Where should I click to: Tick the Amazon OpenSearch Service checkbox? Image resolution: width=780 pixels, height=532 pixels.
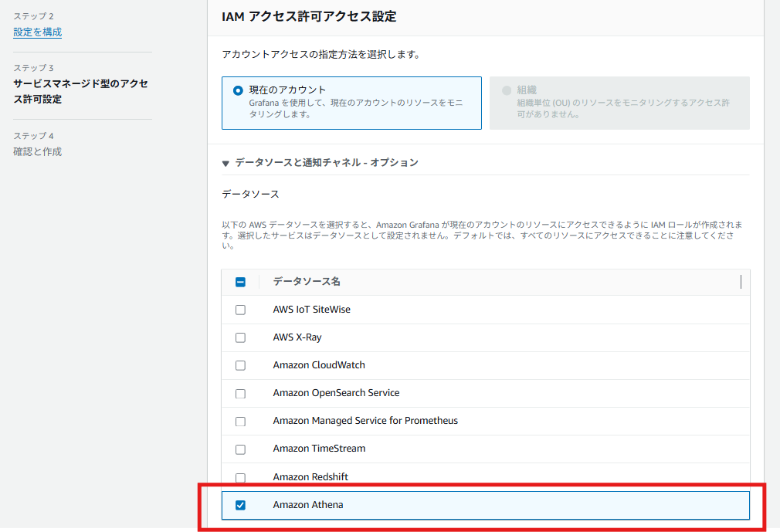pyautogui.click(x=240, y=394)
